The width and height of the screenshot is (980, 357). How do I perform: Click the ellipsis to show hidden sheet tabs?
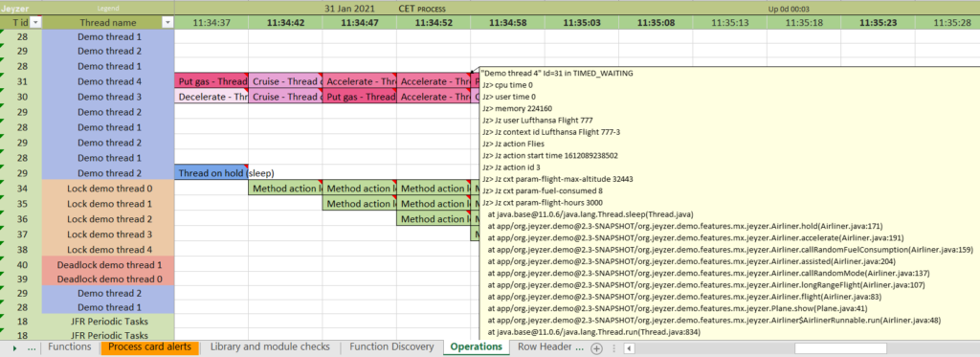[x=32, y=348]
